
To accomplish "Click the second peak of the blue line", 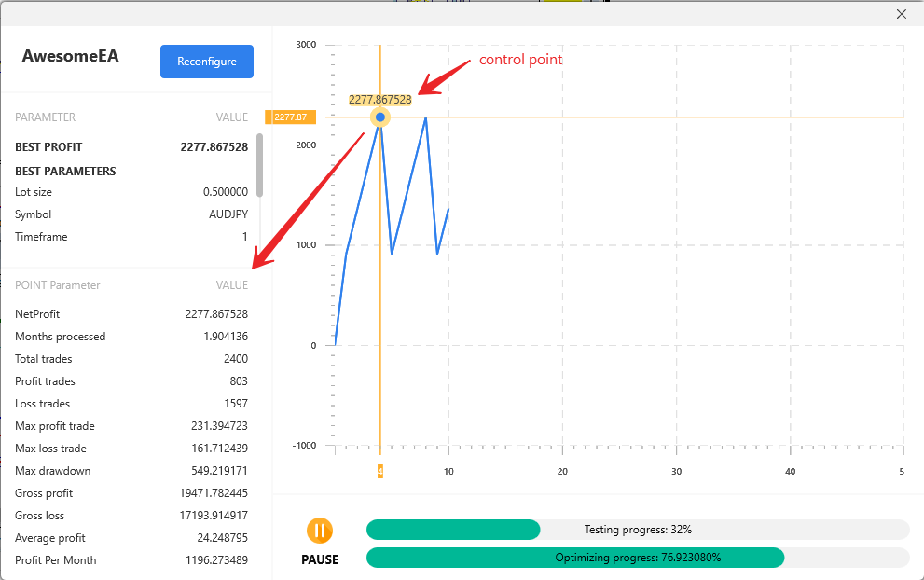I will tap(426, 118).
